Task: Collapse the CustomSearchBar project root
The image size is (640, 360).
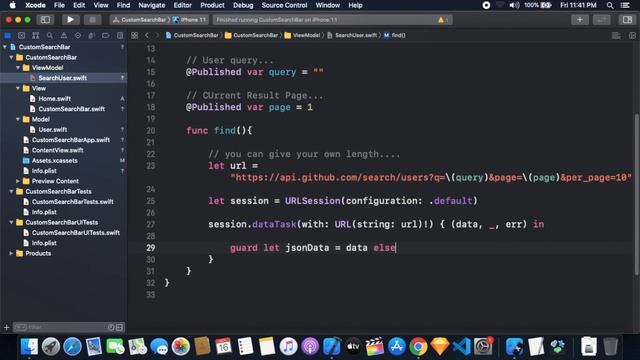Action: [5, 47]
